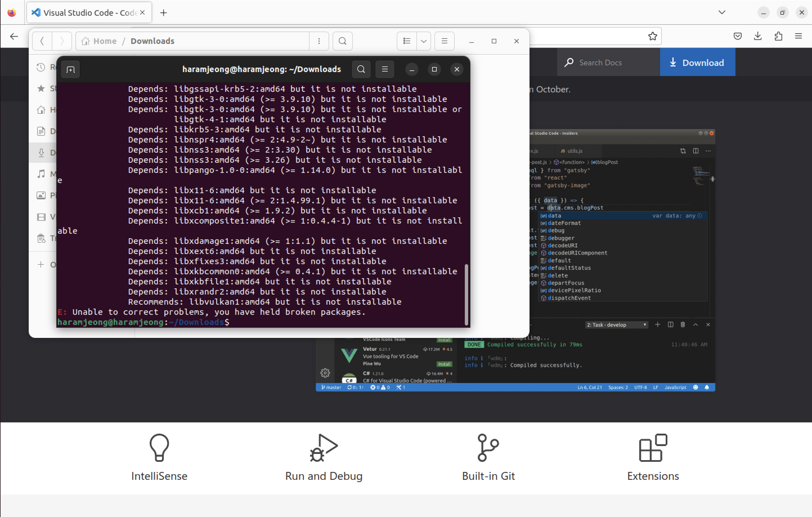Viewport: 812px width, 517px height.
Task: Open a new tab in the terminal
Action: pos(70,70)
